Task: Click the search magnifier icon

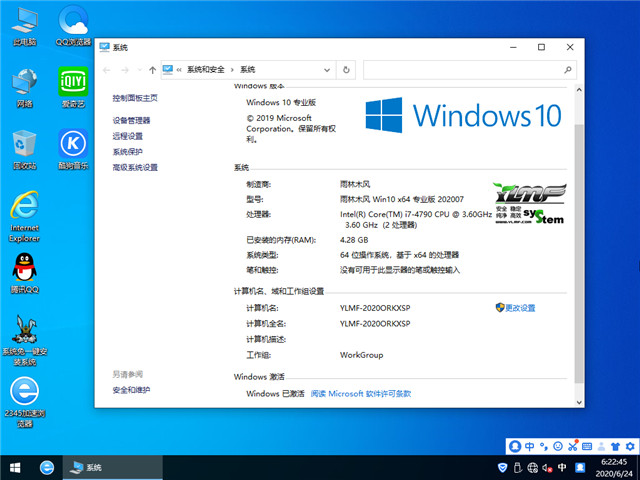Action: click(568, 70)
